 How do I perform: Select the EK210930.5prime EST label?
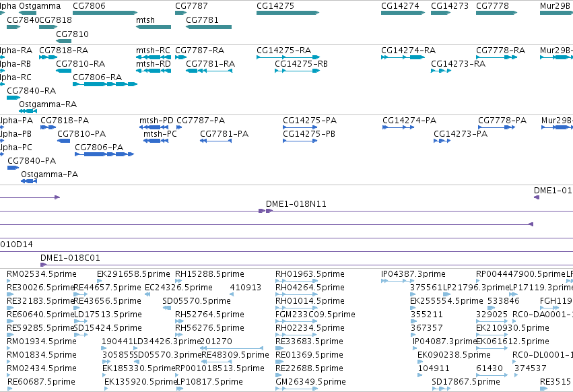[x=512, y=328]
